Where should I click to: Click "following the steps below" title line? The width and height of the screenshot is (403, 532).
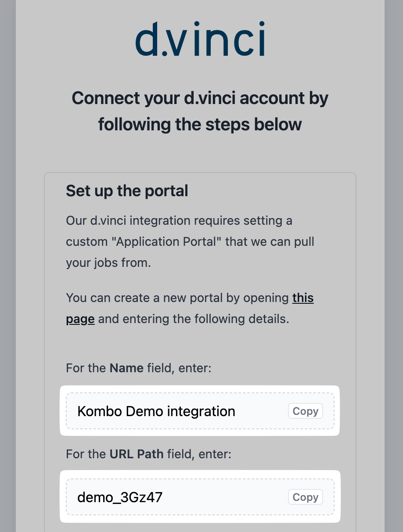click(200, 125)
